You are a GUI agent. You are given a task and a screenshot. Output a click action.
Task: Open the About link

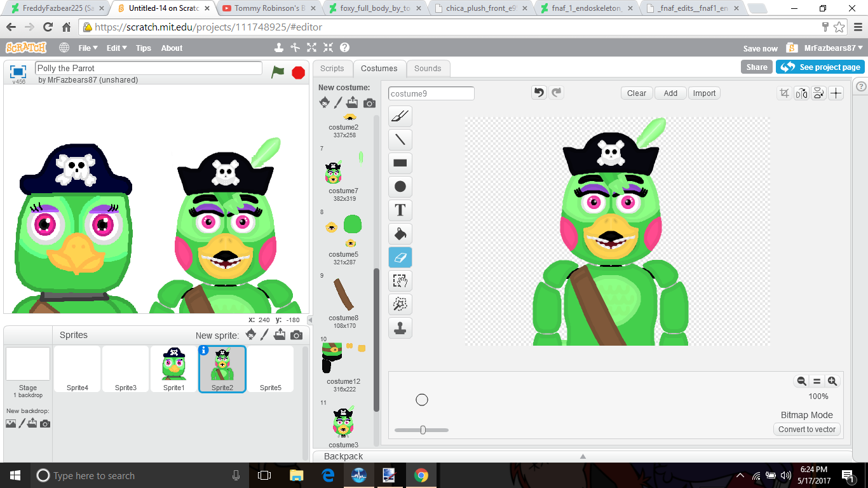(172, 48)
